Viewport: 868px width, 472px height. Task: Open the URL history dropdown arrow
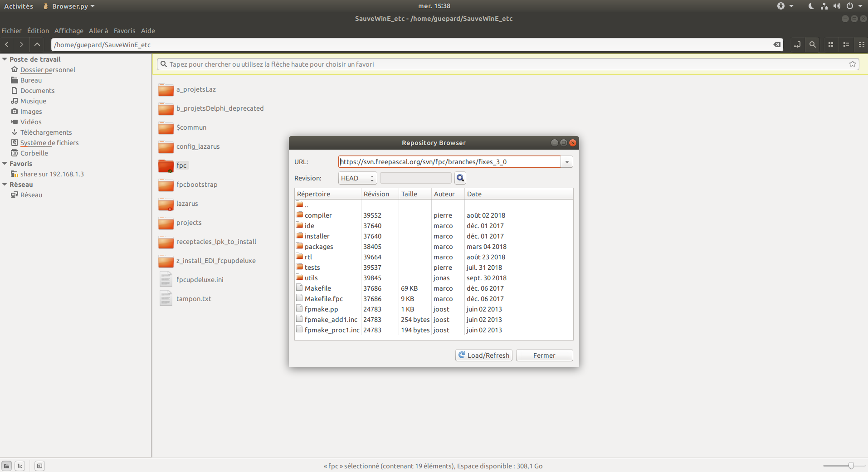567,162
